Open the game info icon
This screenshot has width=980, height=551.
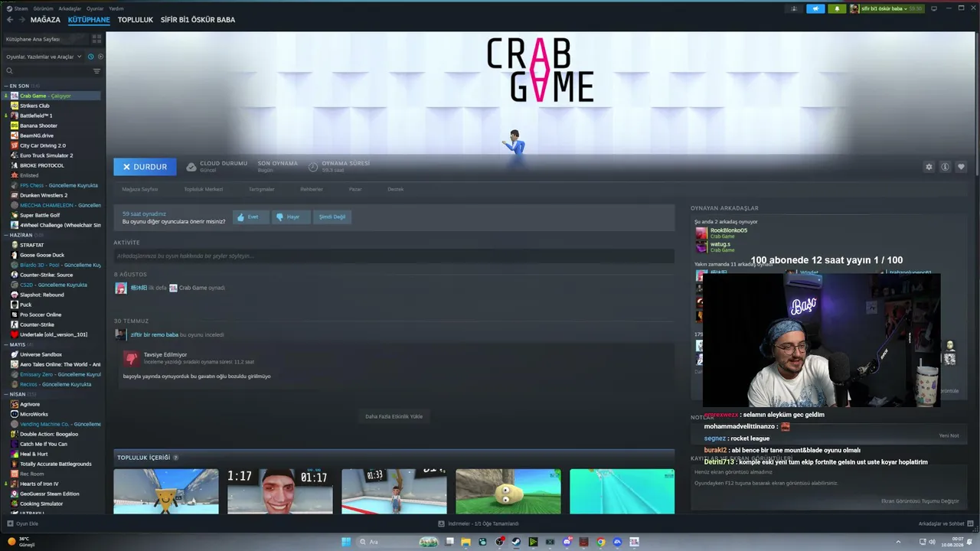pos(945,167)
